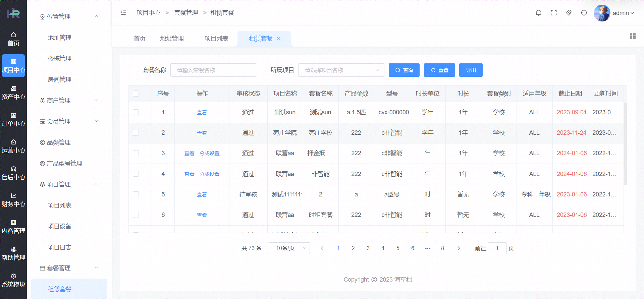Open 帮助管理 module
This screenshot has width=644, height=299.
point(13,253)
